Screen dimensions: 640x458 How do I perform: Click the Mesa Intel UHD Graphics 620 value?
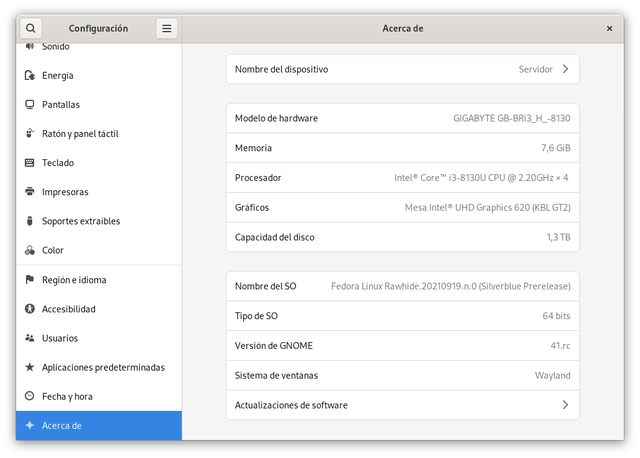(487, 207)
